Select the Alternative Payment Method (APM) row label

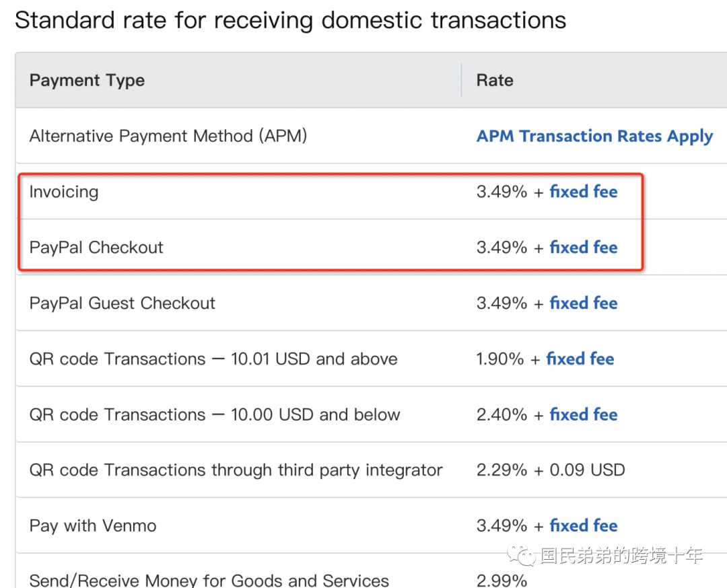[x=168, y=136]
